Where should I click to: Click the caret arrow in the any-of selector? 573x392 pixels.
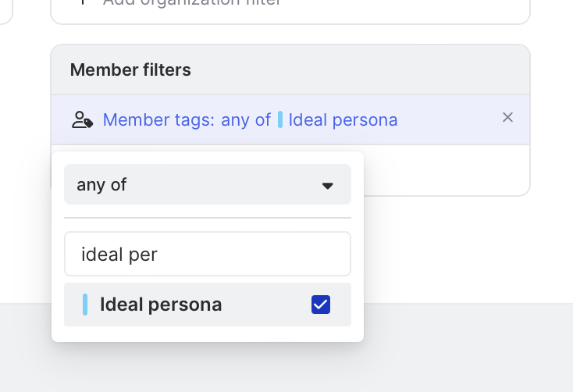[x=328, y=185]
